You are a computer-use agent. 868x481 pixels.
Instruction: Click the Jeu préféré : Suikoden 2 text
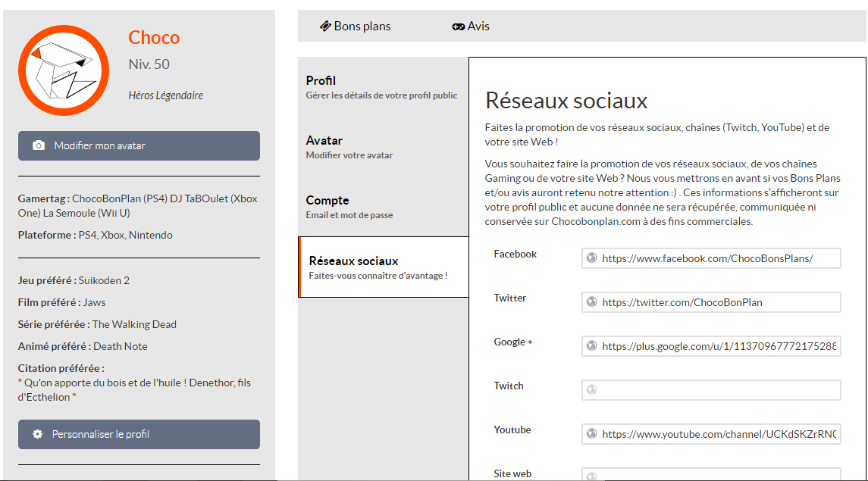pos(74,280)
